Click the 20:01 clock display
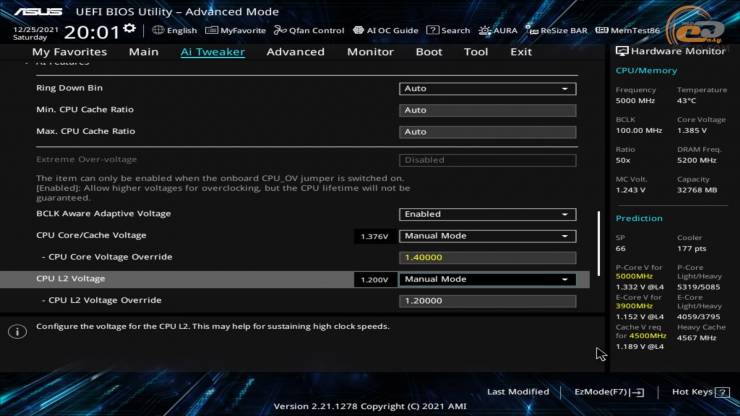Viewport: 740px width, 416px height. click(x=92, y=32)
